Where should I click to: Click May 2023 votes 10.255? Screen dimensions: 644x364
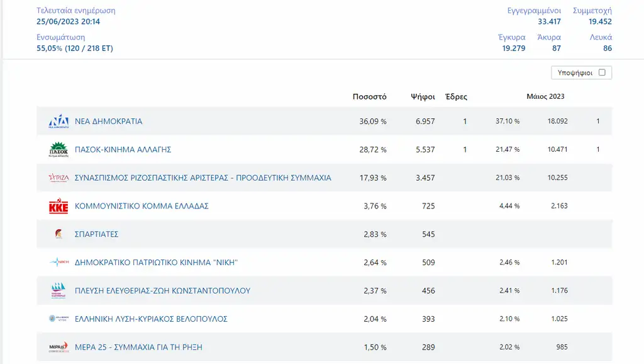tap(557, 177)
